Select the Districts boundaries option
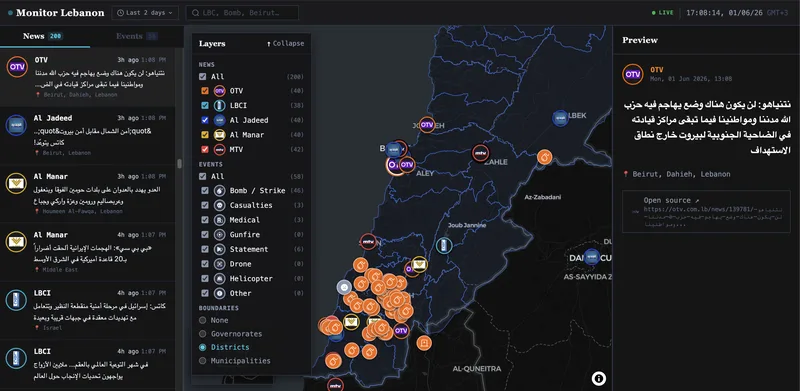This screenshot has width=800, height=391. tap(203, 347)
